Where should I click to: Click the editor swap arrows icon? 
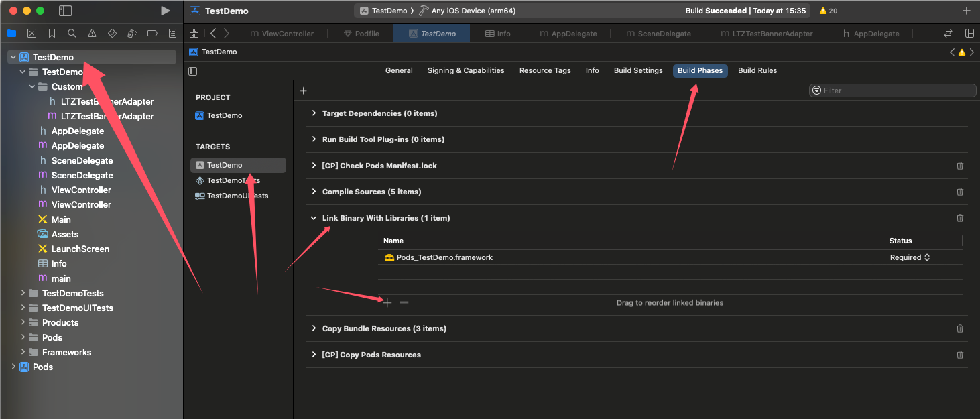(x=948, y=33)
